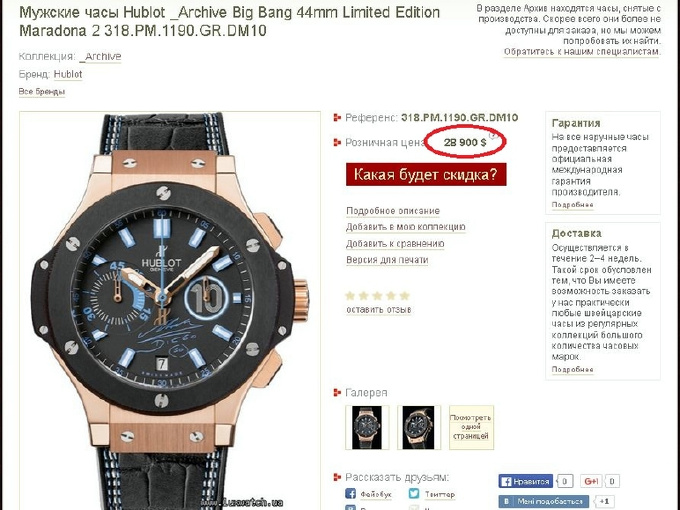Click the VK Мені подобається button
The width and height of the screenshot is (680, 510).
coord(544,501)
